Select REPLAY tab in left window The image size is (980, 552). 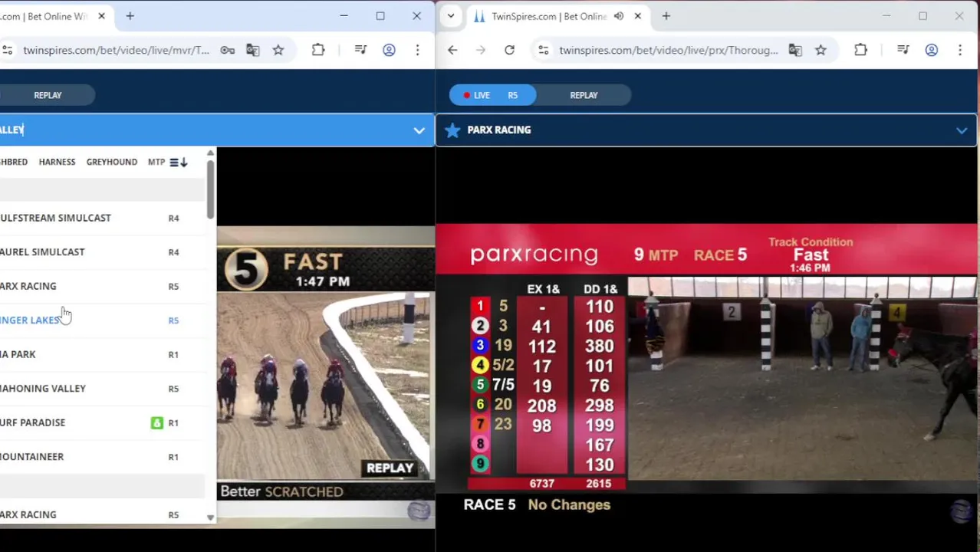point(48,95)
